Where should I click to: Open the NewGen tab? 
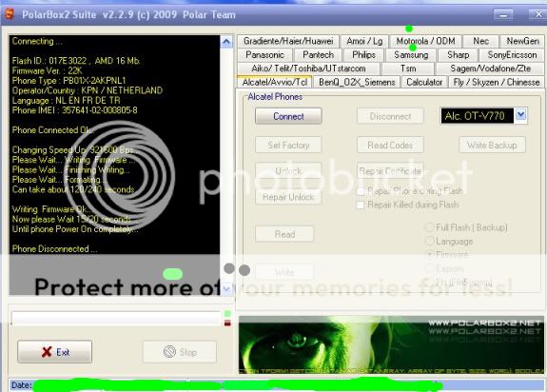[522, 41]
